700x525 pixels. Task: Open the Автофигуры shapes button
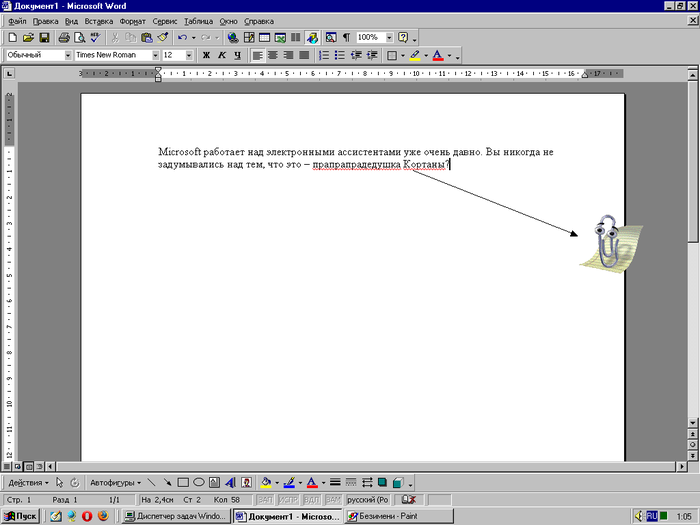click(114, 482)
